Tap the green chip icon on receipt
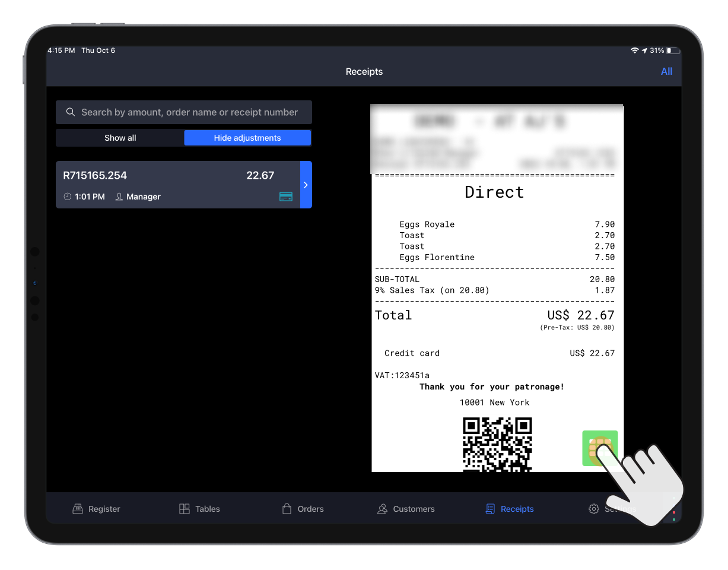This screenshot has width=728, height=570. (x=599, y=448)
